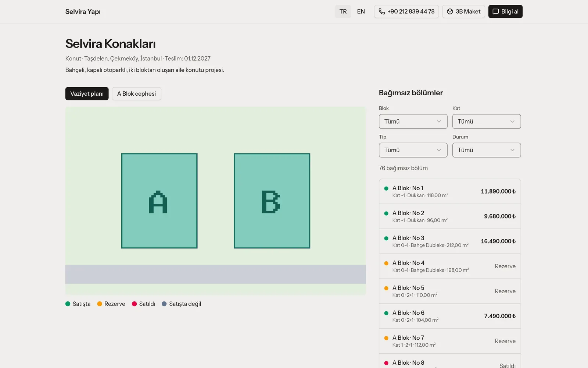Click the red Satıldı legend dot
The image size is (588, 368).
[134, 304]
